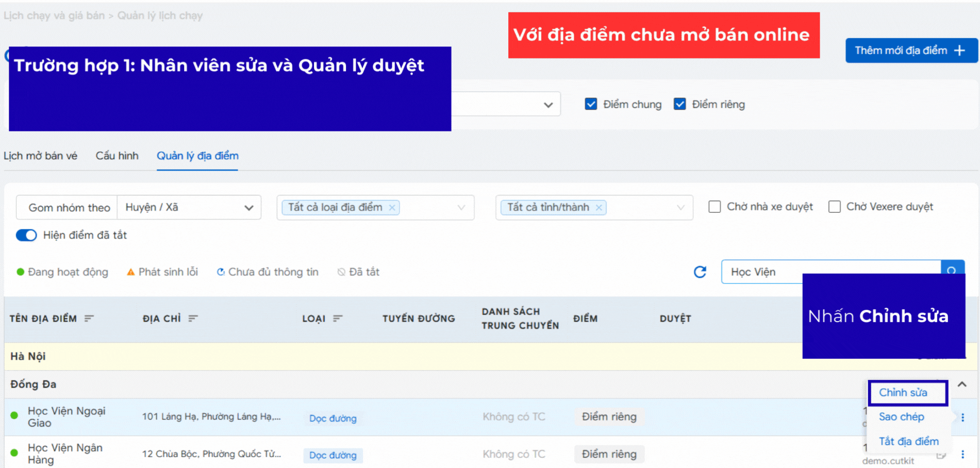Expand the tỉnh/thành filter dropdown
The width and height of the screenshot is (980, 468).
(680, 207)
